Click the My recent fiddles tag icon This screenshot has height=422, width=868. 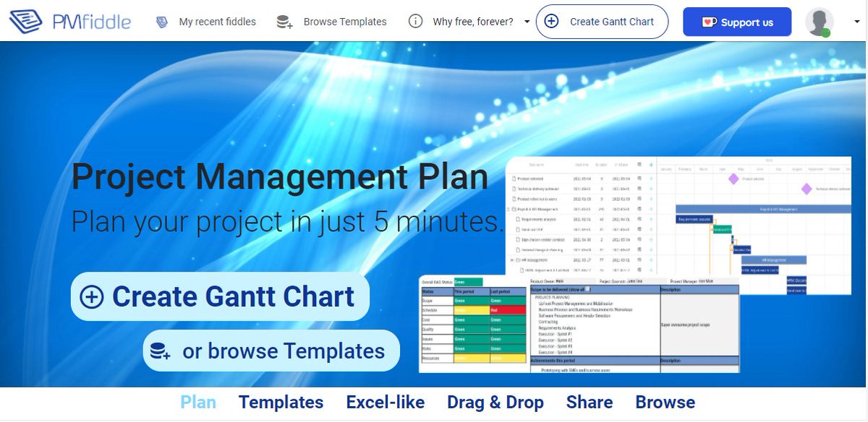(162, 22)
